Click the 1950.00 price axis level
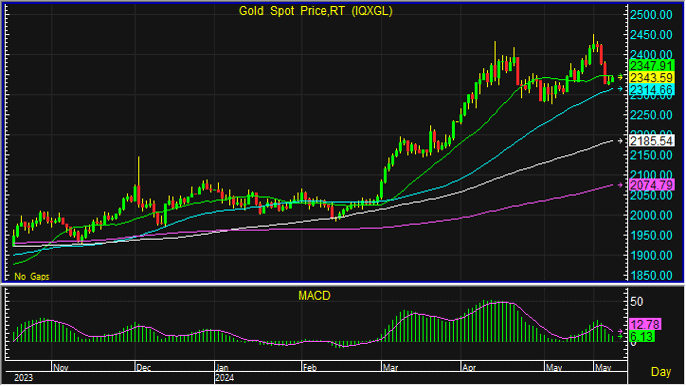 (651, 235)
